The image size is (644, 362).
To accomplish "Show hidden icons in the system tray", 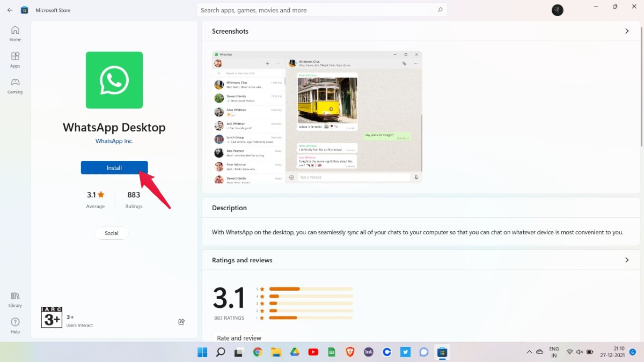I will click(529, 352).
